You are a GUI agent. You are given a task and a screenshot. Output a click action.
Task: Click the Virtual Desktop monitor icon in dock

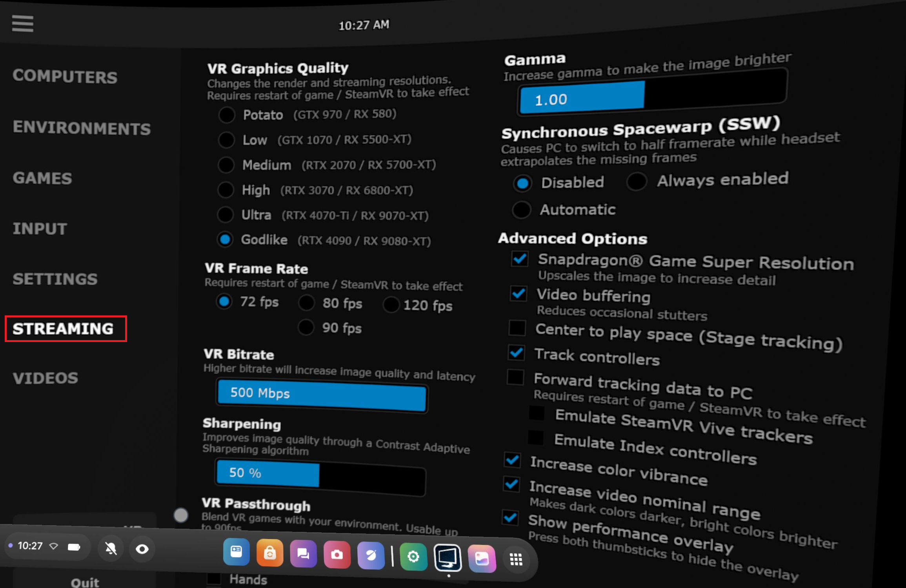(448, 557)
